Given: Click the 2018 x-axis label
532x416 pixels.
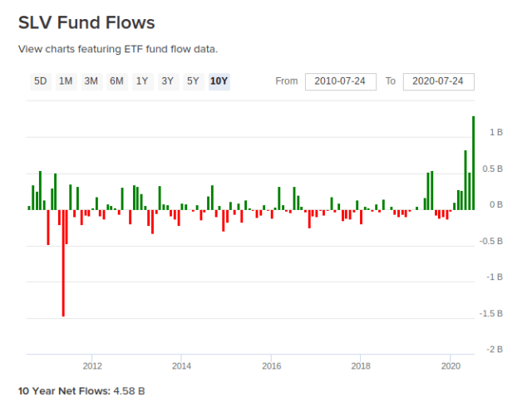Looking at the screenshot, I should tap(361, 366).
